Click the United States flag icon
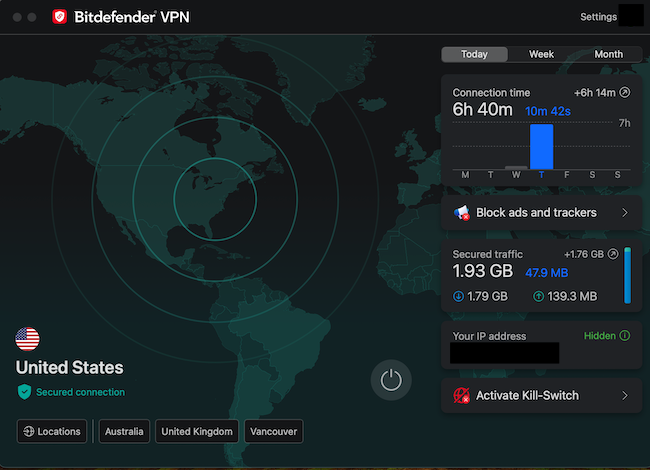650x470 pixels. [27, 339]
